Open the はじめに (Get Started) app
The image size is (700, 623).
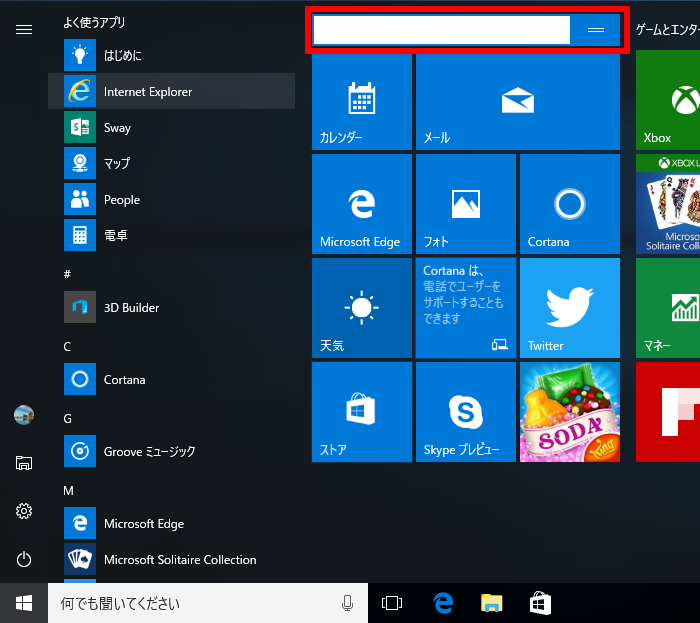tap(171, 55)
